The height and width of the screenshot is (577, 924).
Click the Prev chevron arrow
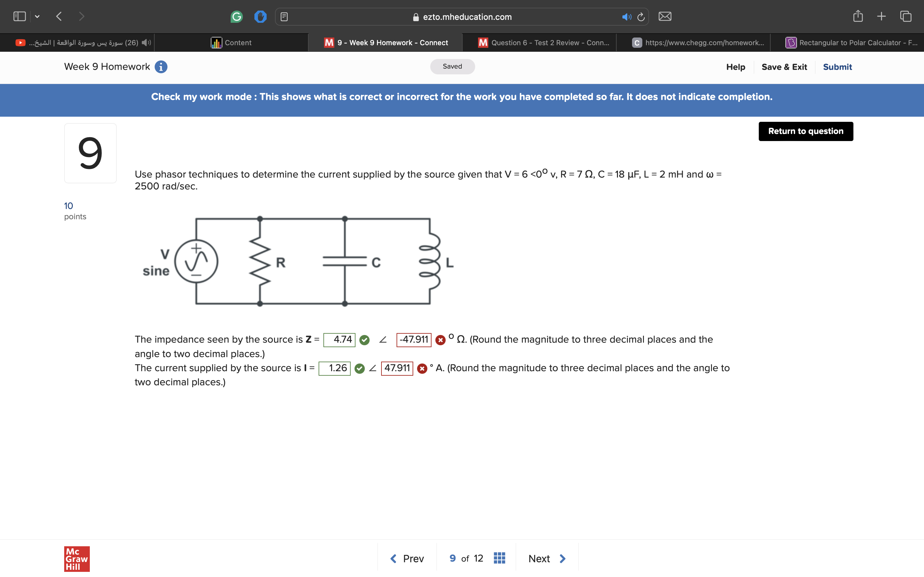point(393,558)
